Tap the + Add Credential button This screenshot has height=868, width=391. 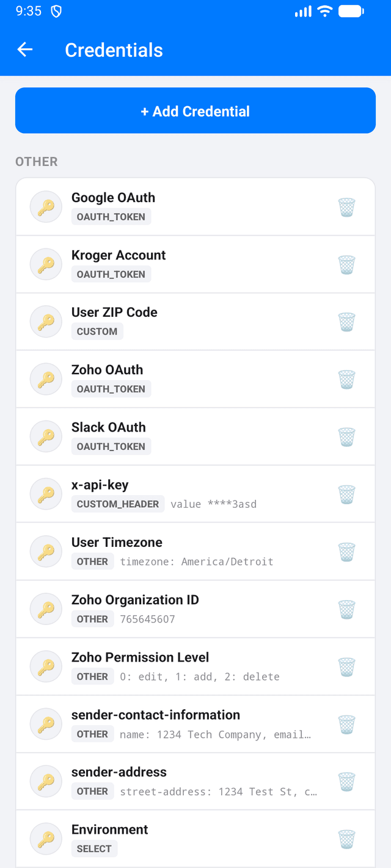(x=195, y=110)
